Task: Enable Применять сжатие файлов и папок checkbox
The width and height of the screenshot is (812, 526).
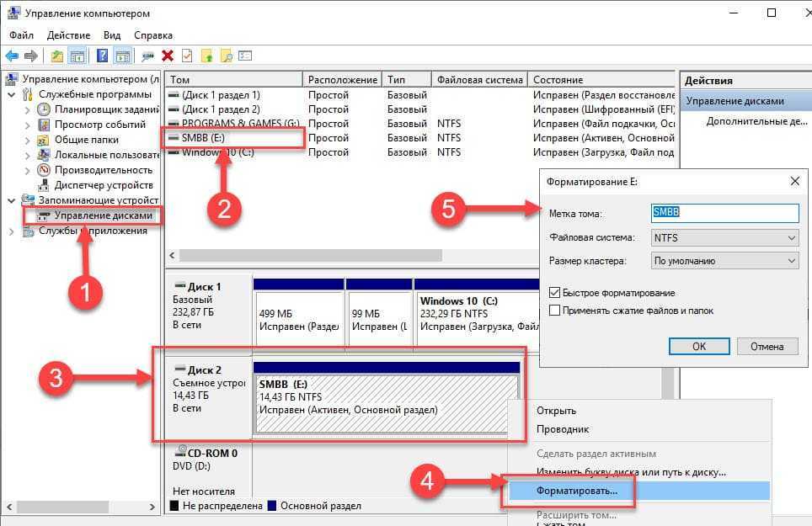Action: [554, 311]
